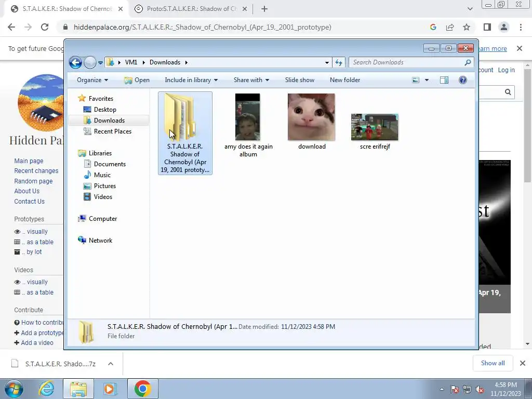Open Internet Explorer from taskbar

point(46,389)
